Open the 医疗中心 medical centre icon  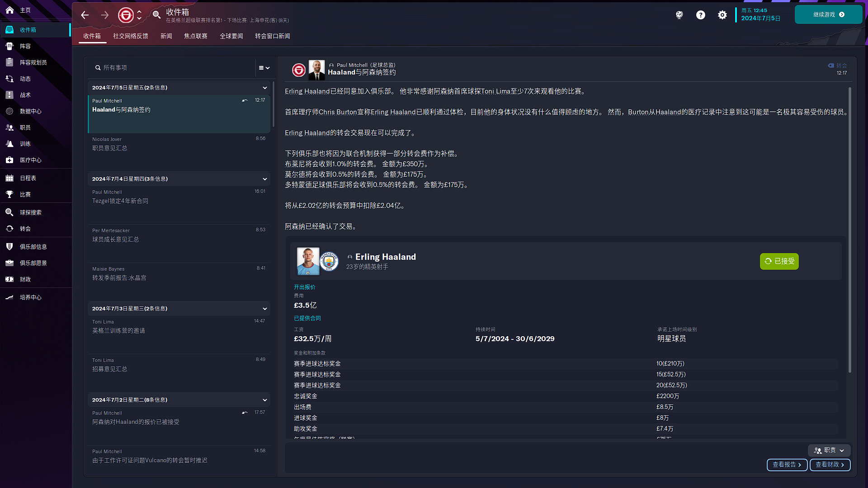pos(9,160)
